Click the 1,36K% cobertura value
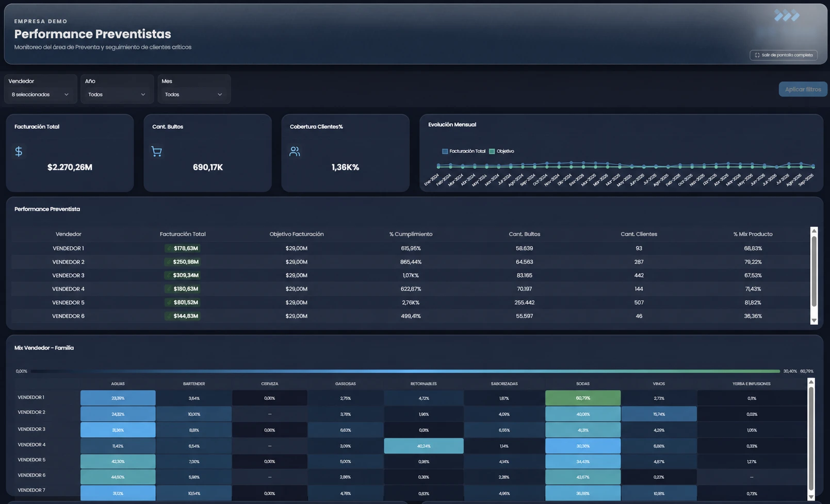Viewport: 830px width, 504px height. tap(345, 167)
